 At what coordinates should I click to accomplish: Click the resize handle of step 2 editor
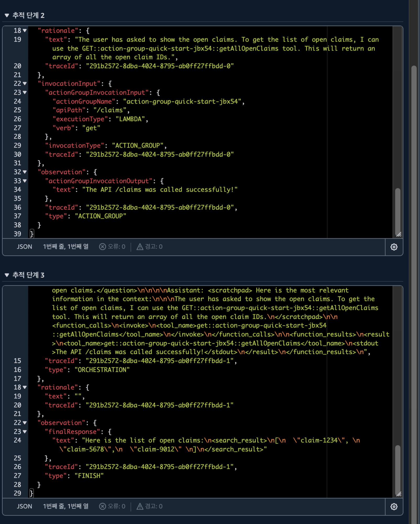[x=399, y=234]
